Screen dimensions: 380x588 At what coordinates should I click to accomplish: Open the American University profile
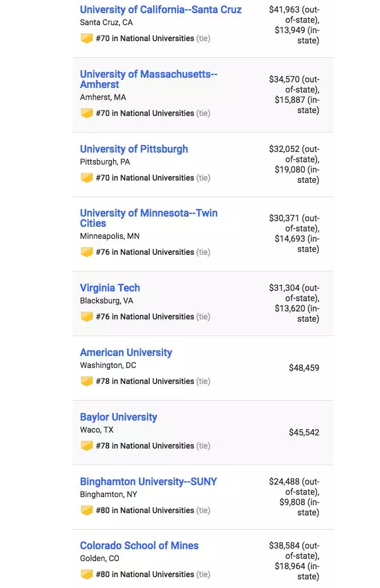click(x=126, y=353)
